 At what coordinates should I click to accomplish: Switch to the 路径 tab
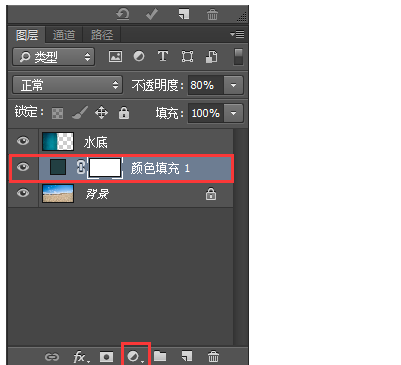click(102, 35)
